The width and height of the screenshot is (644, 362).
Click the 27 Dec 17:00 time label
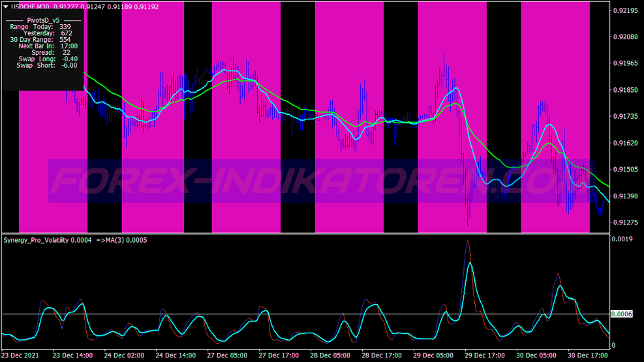point(279,355)
